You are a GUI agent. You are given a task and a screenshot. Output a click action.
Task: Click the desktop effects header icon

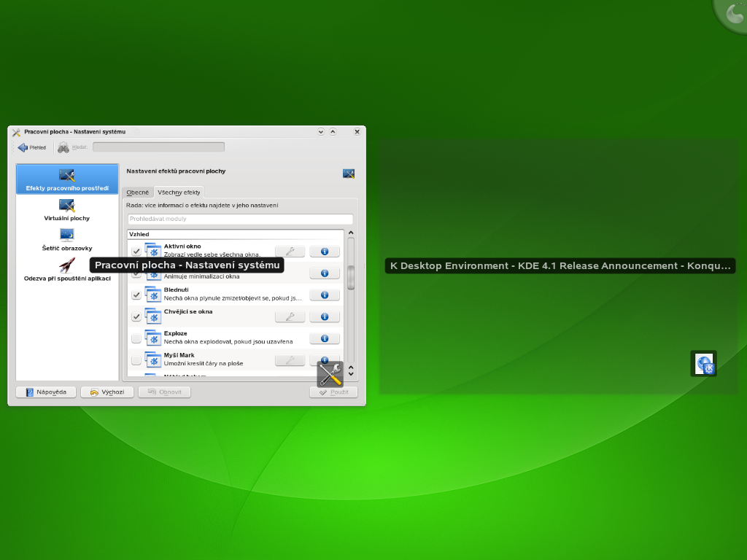point(348,174)
